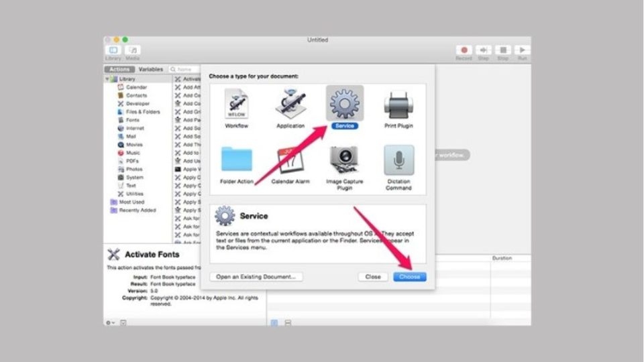Select Internet in the Library list
Screen dimensions: 644x362
point(135,128)
